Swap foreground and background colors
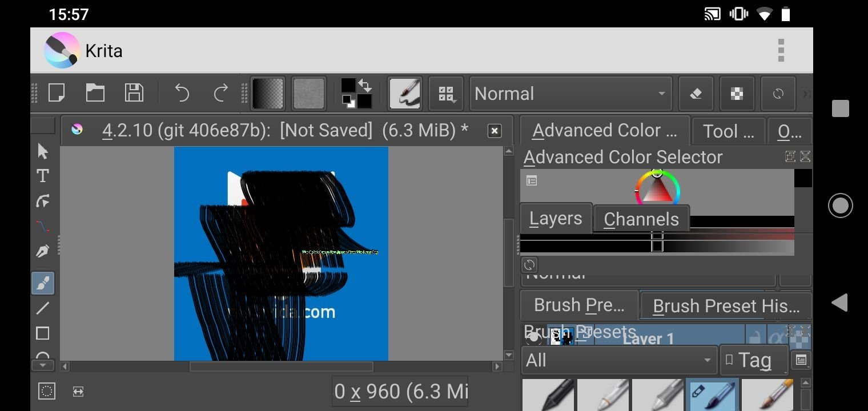 pos(365,86)
